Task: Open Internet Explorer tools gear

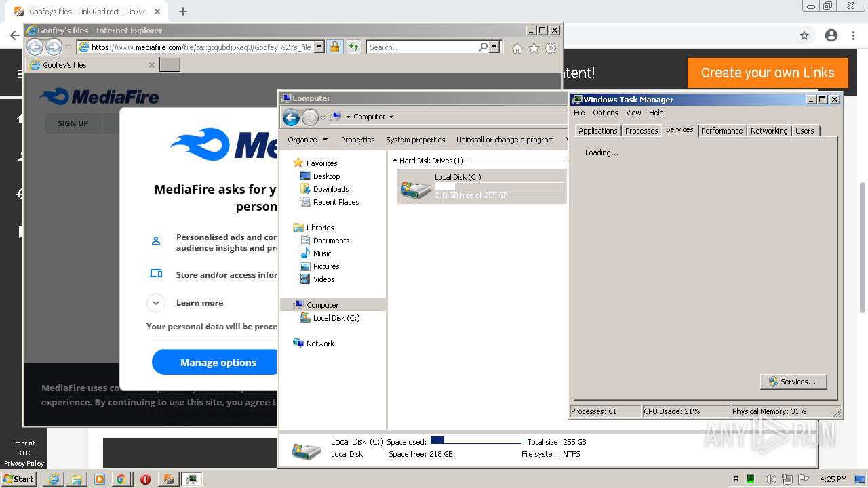Action: pyautogui.click(x=551, y=48)
